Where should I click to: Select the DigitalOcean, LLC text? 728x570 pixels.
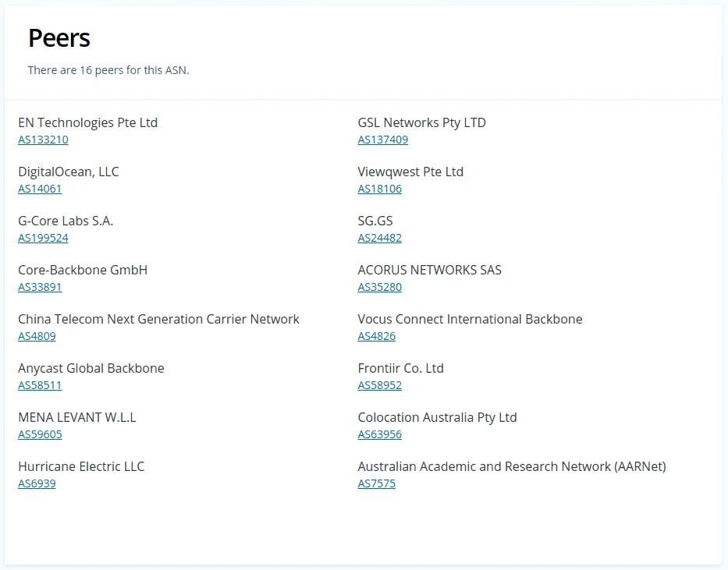pyautogui.click(x=68, y=172)
